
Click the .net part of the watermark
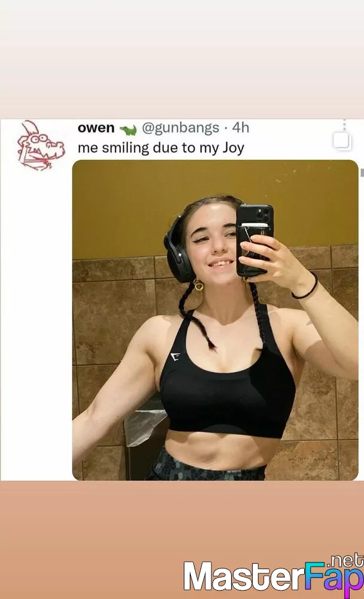[347, 561]
